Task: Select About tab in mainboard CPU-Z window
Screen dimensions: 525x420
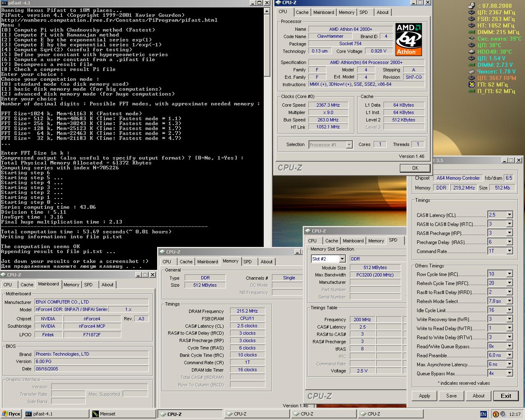Action: 107,285
